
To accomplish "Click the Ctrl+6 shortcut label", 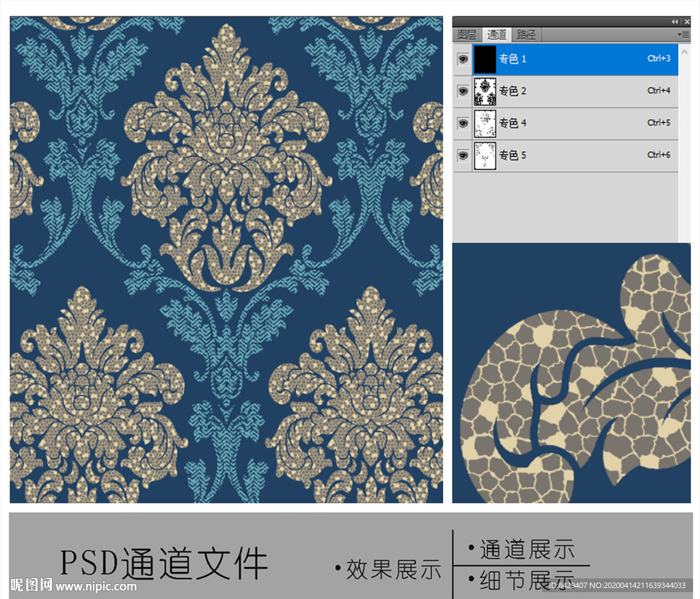I will tap(659, 155).
